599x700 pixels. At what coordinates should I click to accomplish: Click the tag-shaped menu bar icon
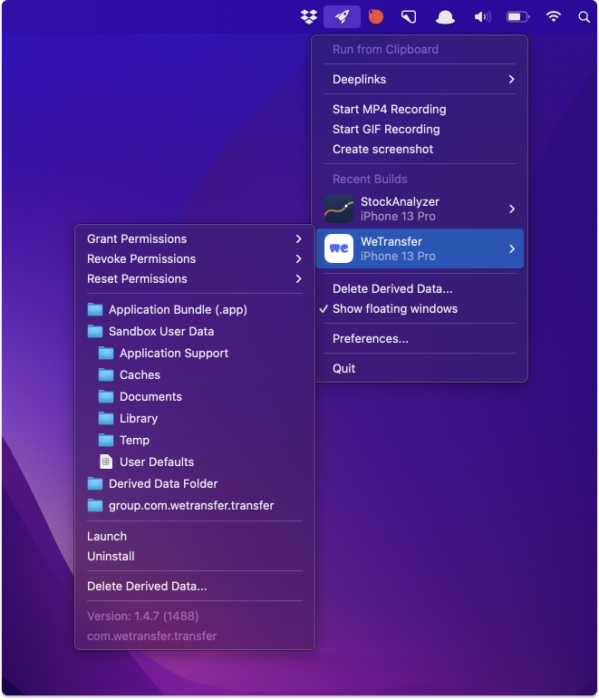pos(409,17)
